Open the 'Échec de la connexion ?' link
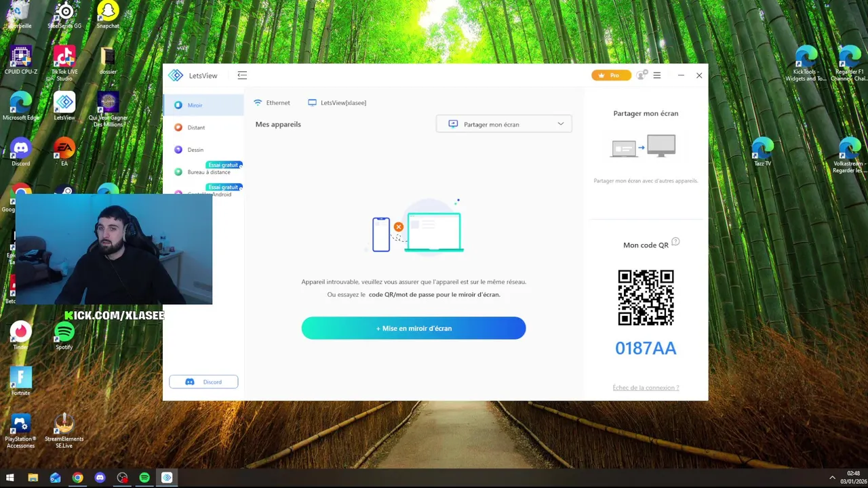The image size is (868, 488). tap(646, 388)
